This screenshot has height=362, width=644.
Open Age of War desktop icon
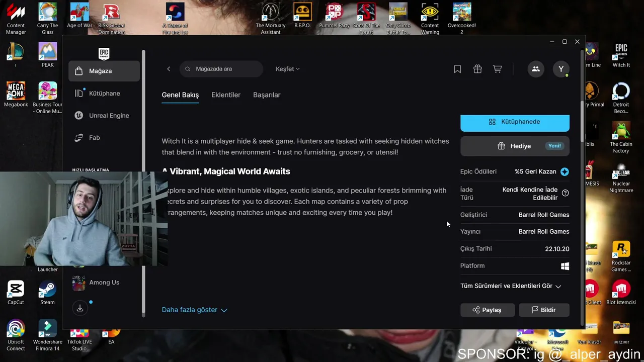[79, 16]
